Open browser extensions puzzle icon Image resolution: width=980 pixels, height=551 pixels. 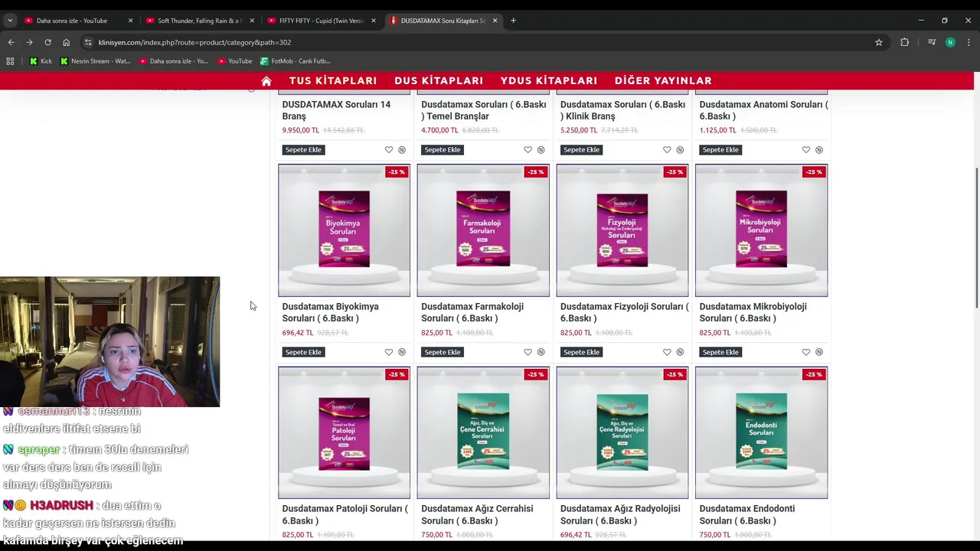coord(904,42)
